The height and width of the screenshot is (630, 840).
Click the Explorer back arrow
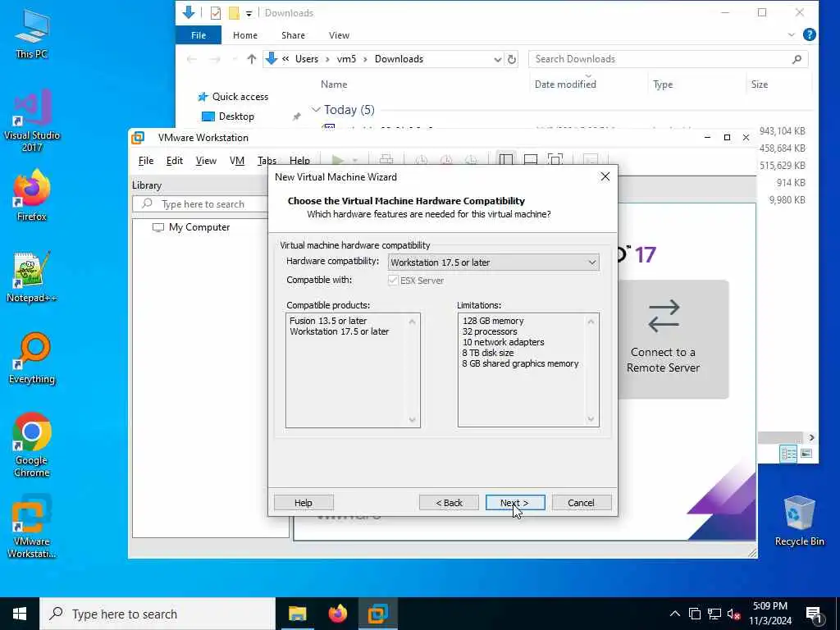pos(191,59)
